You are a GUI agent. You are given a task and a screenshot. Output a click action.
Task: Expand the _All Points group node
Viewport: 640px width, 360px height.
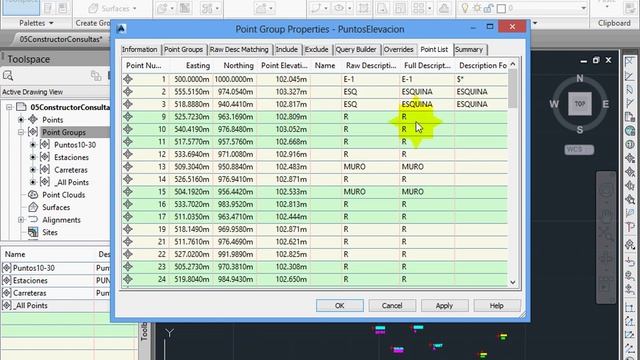point(33,182)
